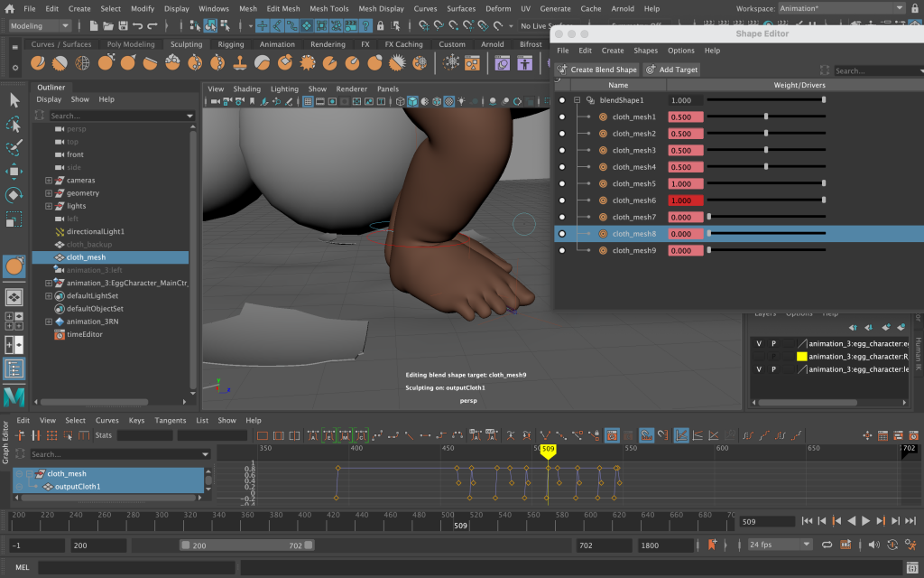Click the orange bookmark icon by frame range
This screenshot has width=924, height=578.
point(712,545)
